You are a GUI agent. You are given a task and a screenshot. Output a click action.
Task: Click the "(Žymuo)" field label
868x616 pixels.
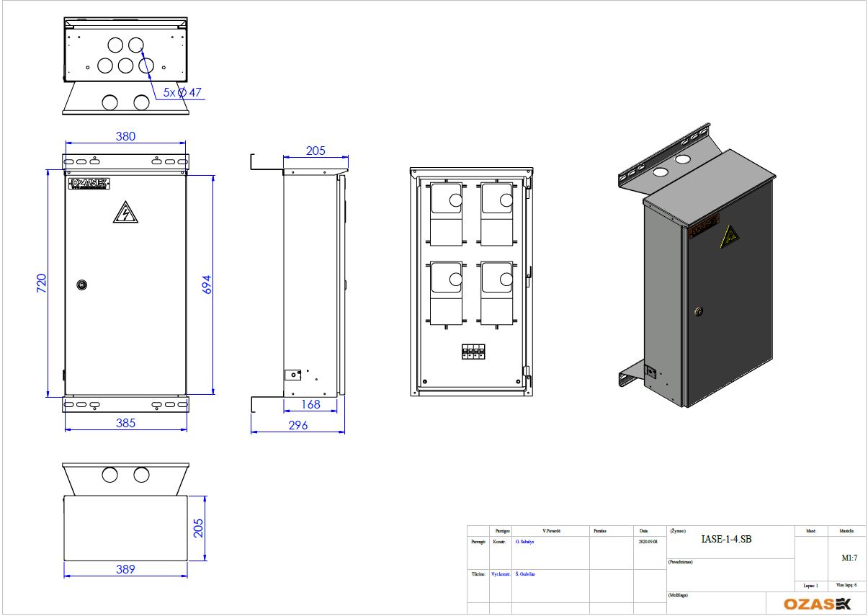(678, 530)
